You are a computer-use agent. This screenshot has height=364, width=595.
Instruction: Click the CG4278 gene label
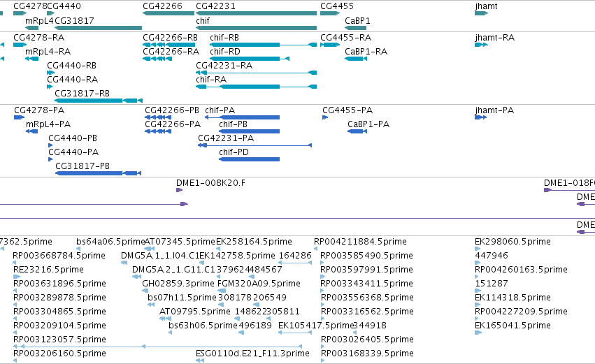(30, 6)
